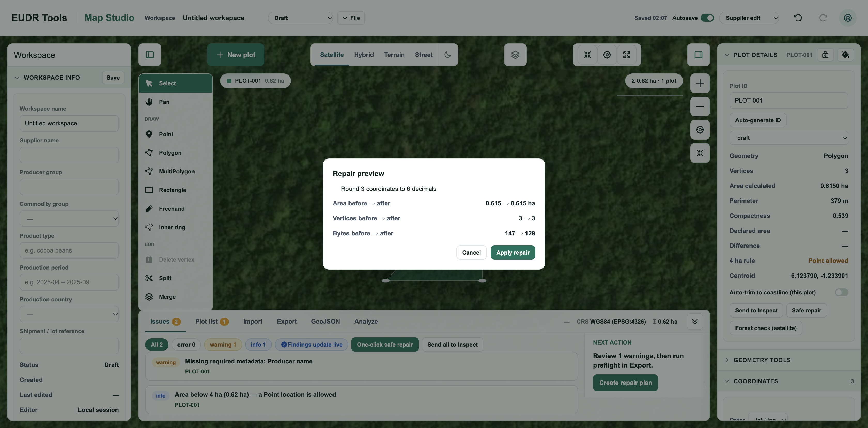Open the Supplier edit dropdown

[x=749, y=18]
